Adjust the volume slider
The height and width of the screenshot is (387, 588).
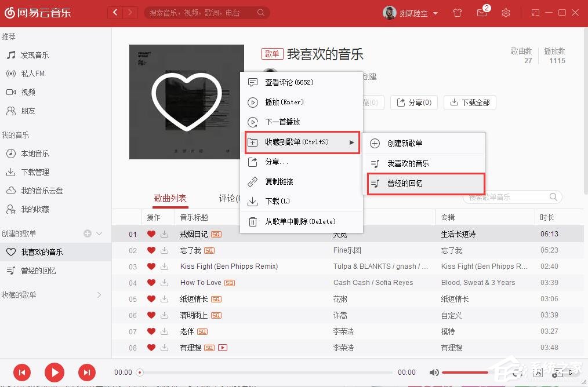click(x=464, y=373)
